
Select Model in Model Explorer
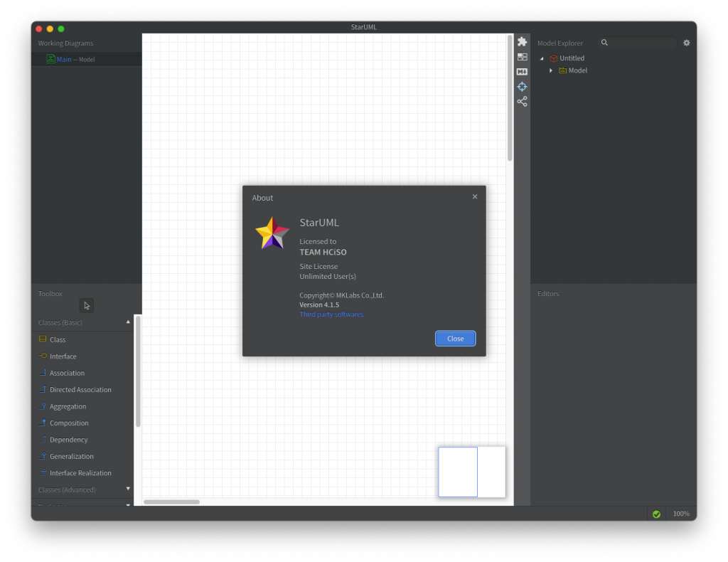(x=577, y=70)
